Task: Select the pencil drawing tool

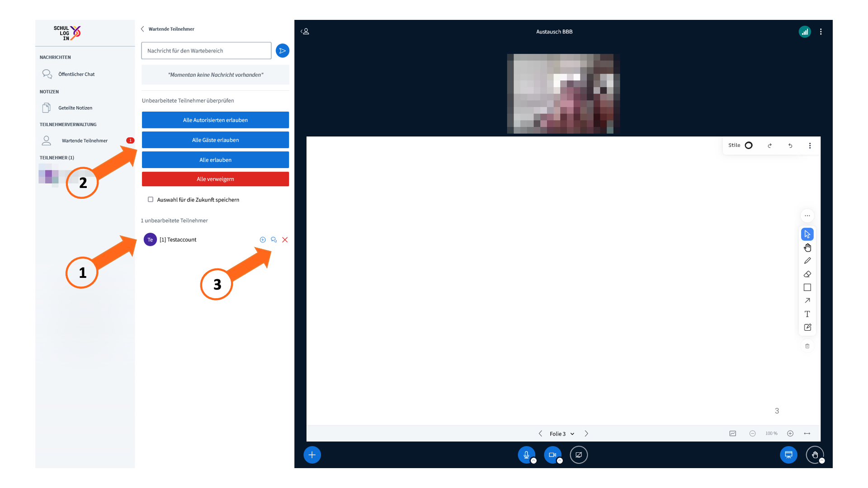Action: (x=807, y=261)
